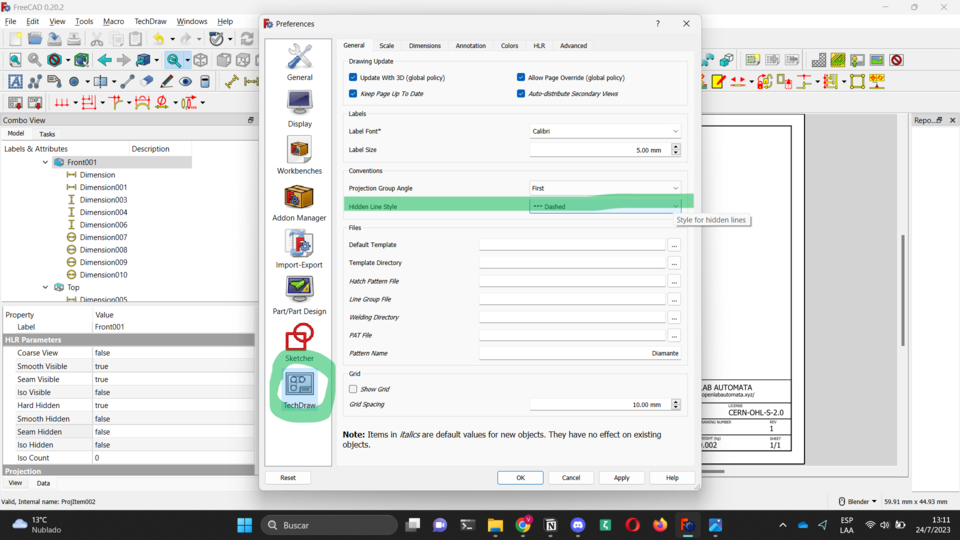
Task: Click the OK button
Action: click(520, 478)
